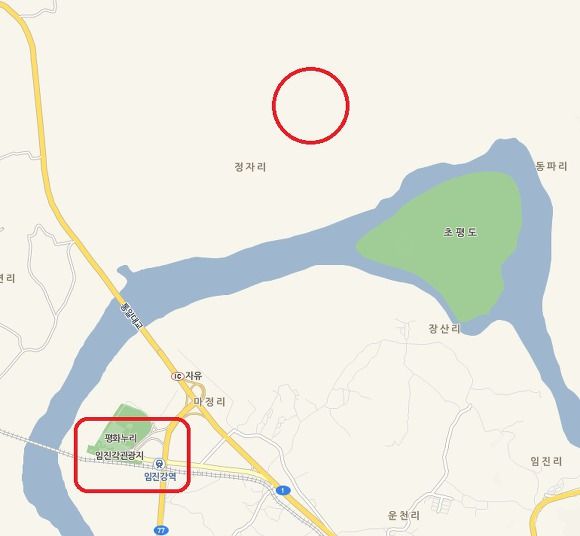Click inside the red circle marker
Image resolution: width=580 pixels, height=536 pixels.
point(311,105)
